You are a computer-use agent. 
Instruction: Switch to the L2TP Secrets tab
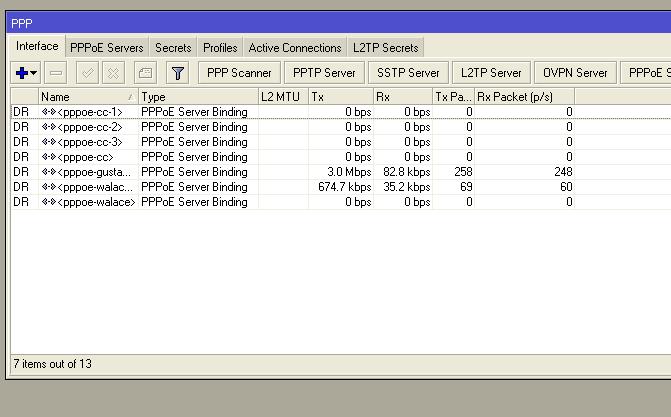click(x=386, y=48)
